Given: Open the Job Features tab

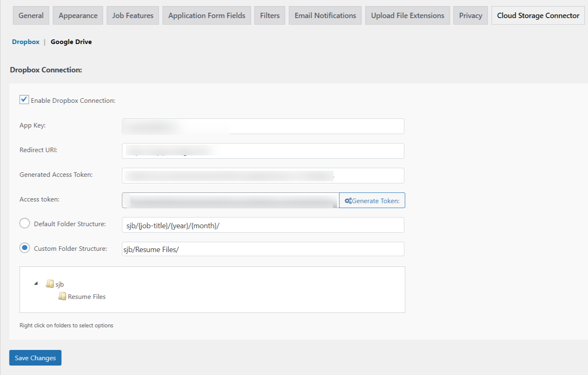Looking at the screenshot, I should (x=132, y=15).
